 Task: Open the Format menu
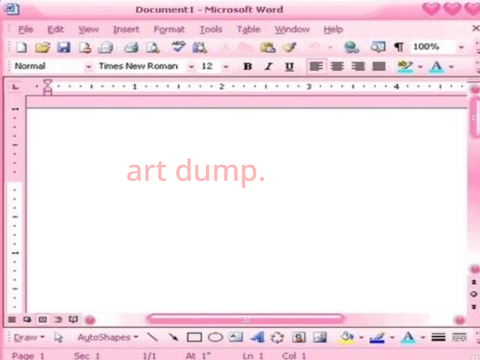(x=169, y=30)
